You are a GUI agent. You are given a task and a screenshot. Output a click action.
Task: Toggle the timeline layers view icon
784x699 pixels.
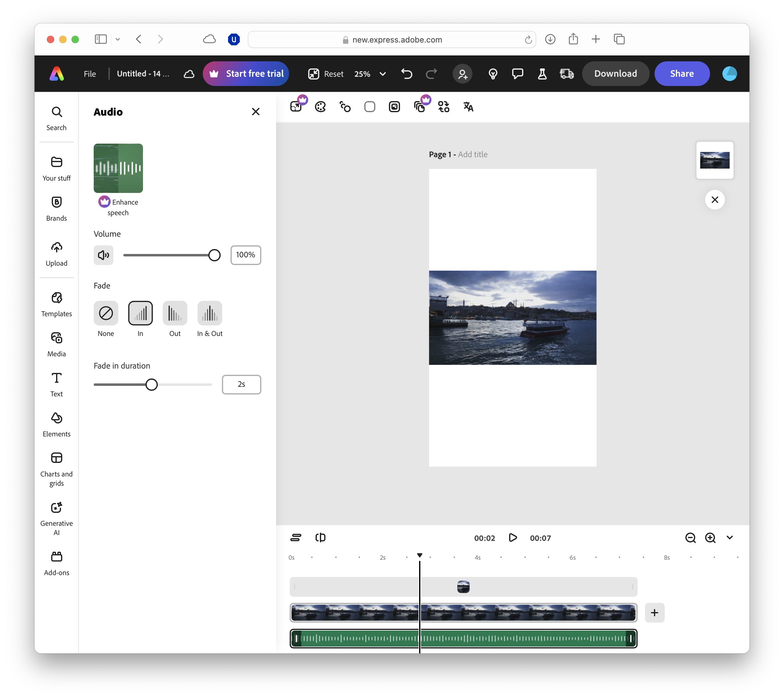pos(296,538)
